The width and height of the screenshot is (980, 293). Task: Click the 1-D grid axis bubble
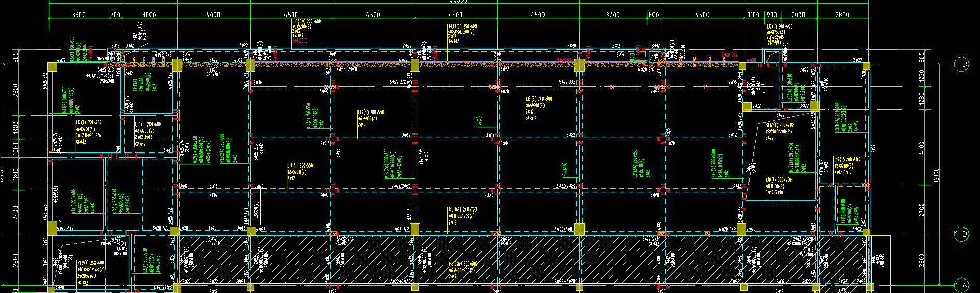pos(961,65)
